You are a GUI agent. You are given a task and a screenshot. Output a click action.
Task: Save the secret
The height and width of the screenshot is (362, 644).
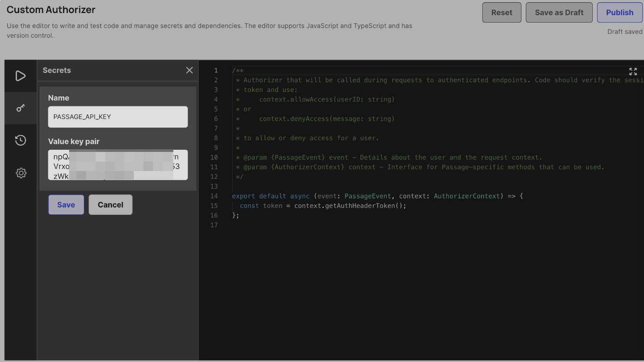pos(66,205)
